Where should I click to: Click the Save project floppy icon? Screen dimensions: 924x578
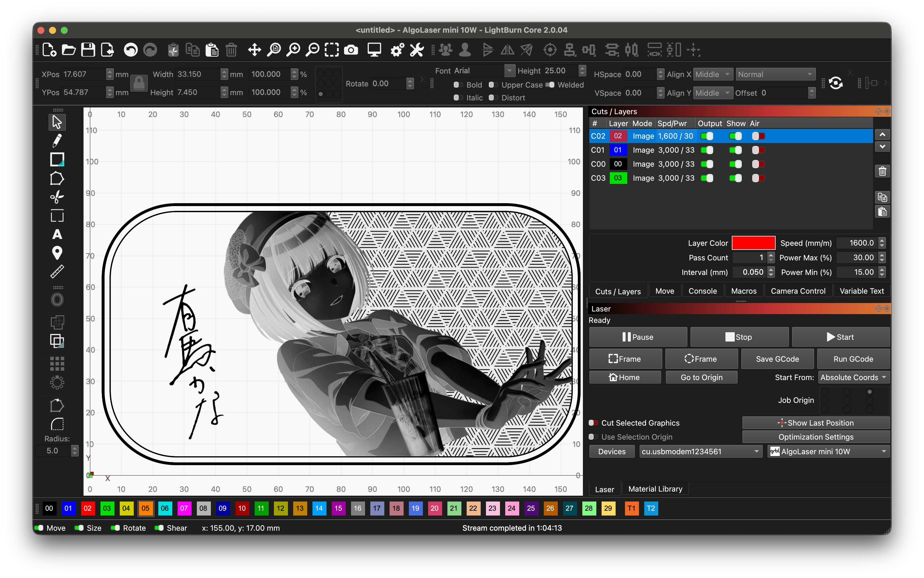88,50
